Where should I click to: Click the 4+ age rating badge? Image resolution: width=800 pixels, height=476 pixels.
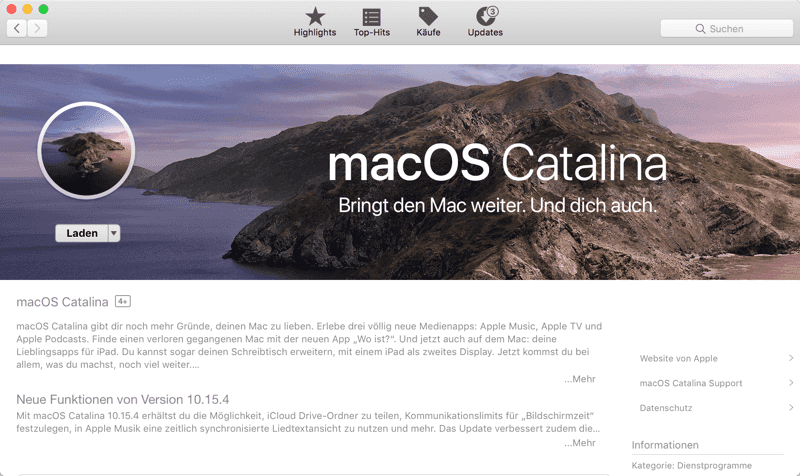pyautogui.click(x=123, y=302)
